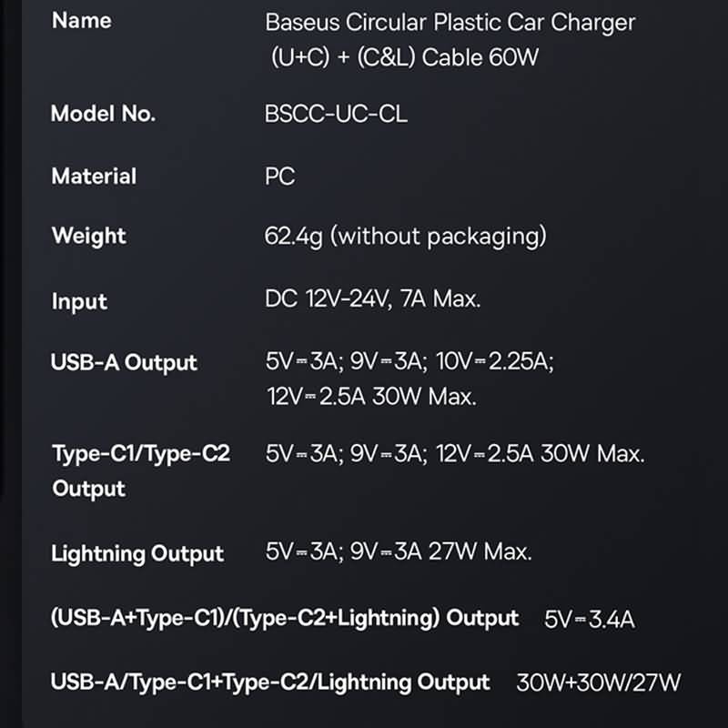Click the "USB-A Output" label

pos(124,362)
